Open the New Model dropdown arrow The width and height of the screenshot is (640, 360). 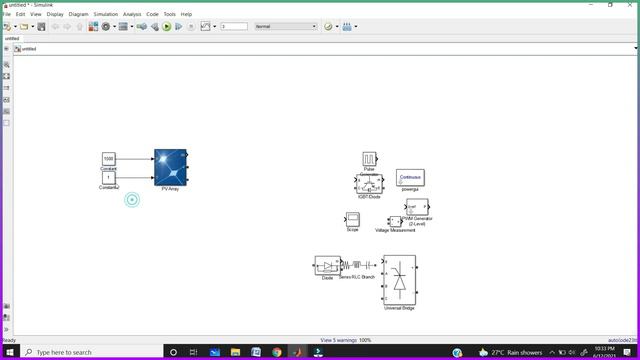tap(16, 27)
